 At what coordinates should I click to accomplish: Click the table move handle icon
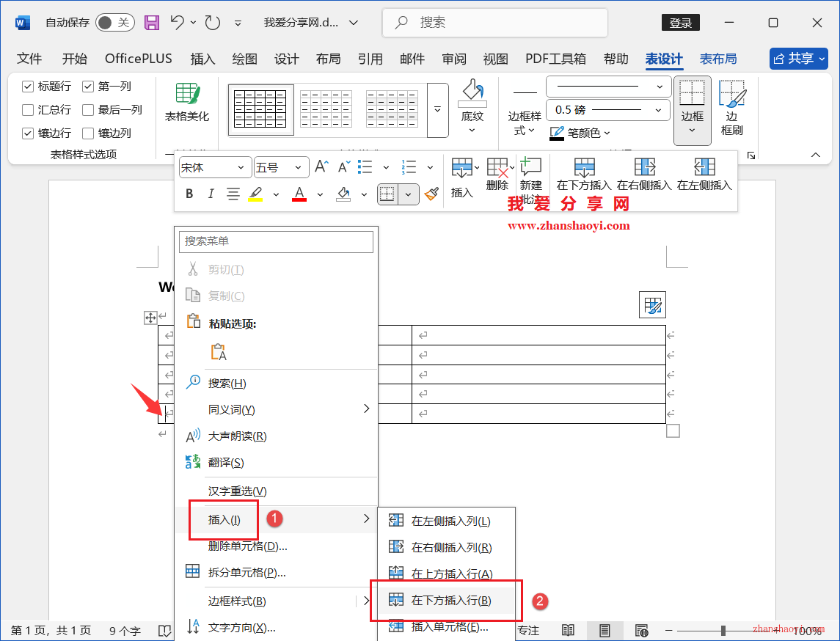(150, 318)
